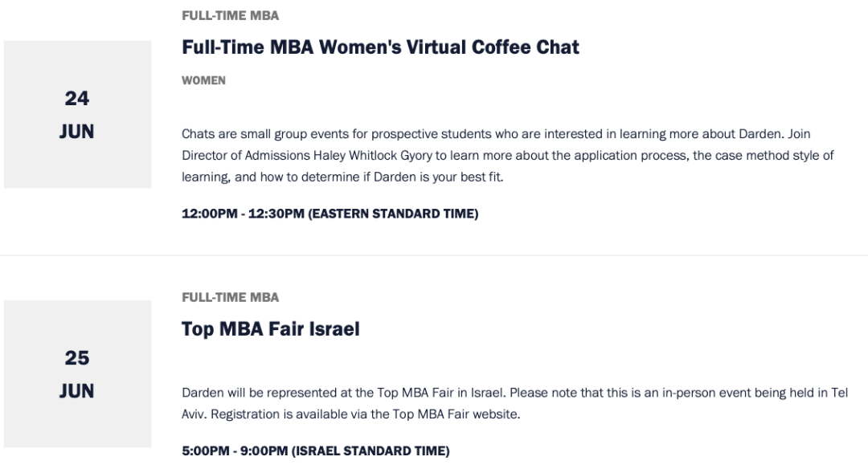Click the 24 JUN date tile
868x473 pixels.
coord(77,114)
